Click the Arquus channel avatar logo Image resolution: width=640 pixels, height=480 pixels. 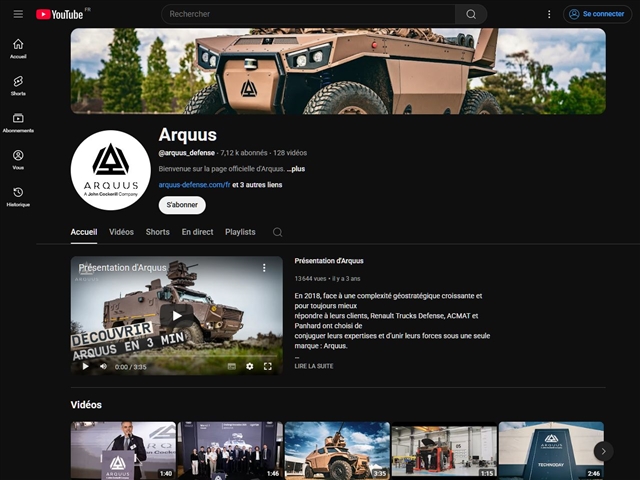coord(111,170)
